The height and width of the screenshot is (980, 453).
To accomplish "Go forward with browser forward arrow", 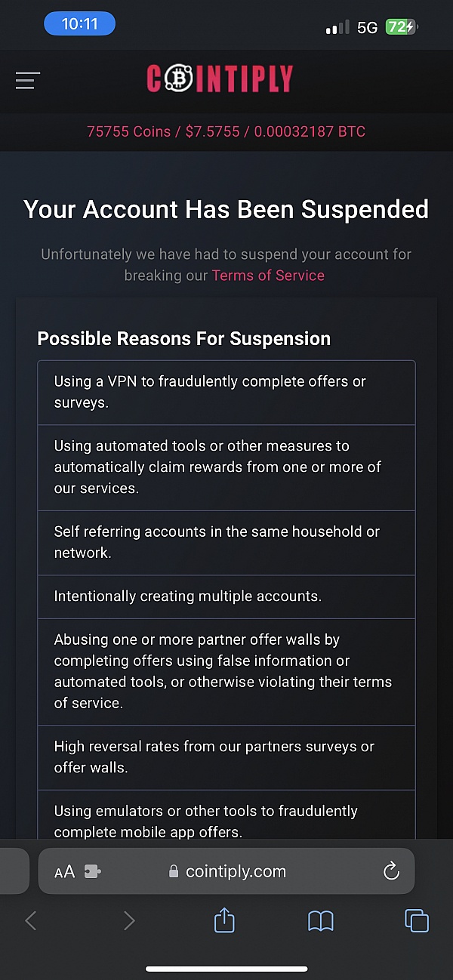I will tap(129, 921).
